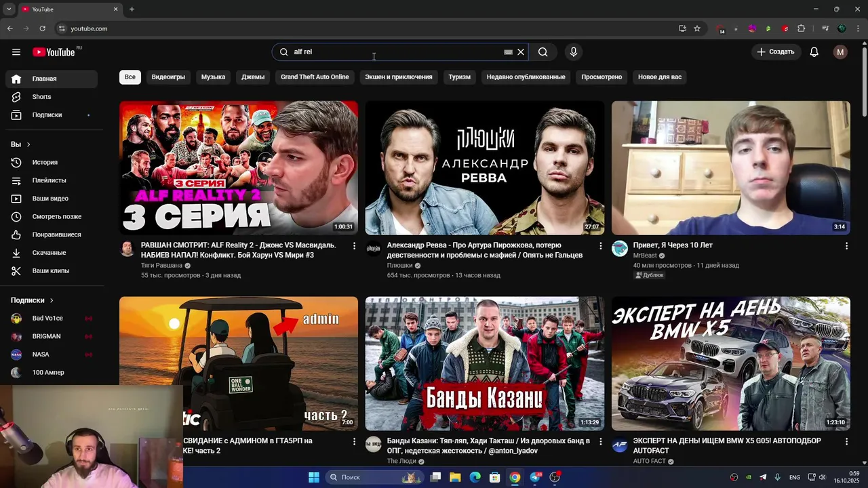Open the on-screen keyboard icon in search box

click(508, 52)
